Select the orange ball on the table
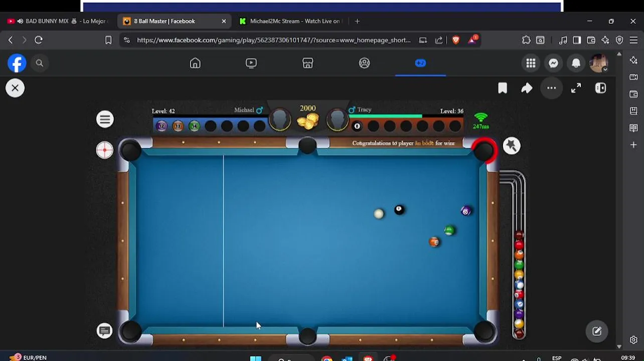Viewport: 644px width, 361px height. point(434,242)
